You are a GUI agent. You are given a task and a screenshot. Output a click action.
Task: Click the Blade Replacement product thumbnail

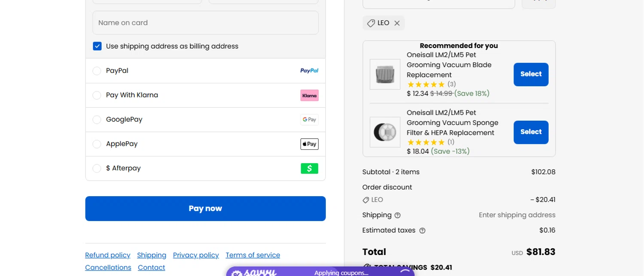coord(385,74)
